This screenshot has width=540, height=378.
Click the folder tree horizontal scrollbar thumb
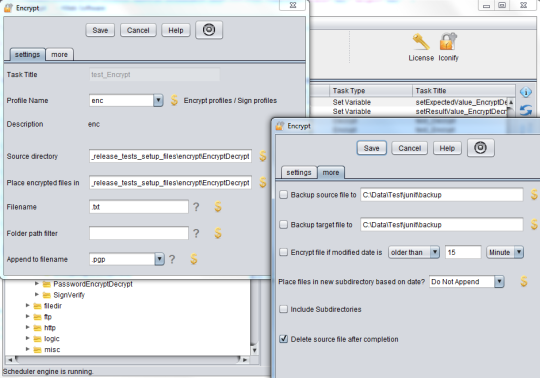[x=127, y=359]
